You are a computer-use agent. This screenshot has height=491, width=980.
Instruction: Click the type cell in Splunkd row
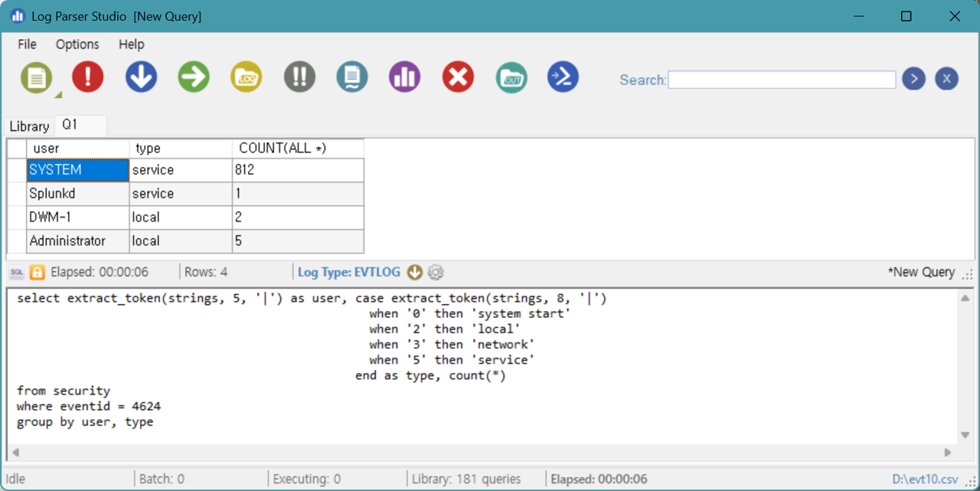coord(181,194)
